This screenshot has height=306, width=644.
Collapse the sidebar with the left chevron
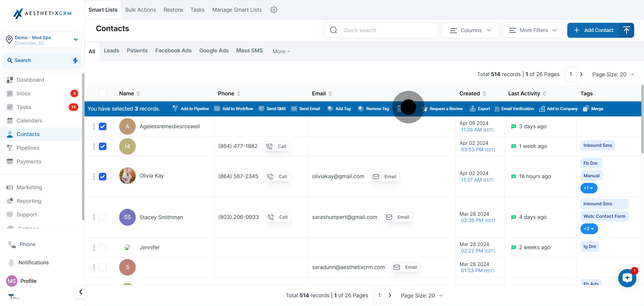click(x=81, y=291)
